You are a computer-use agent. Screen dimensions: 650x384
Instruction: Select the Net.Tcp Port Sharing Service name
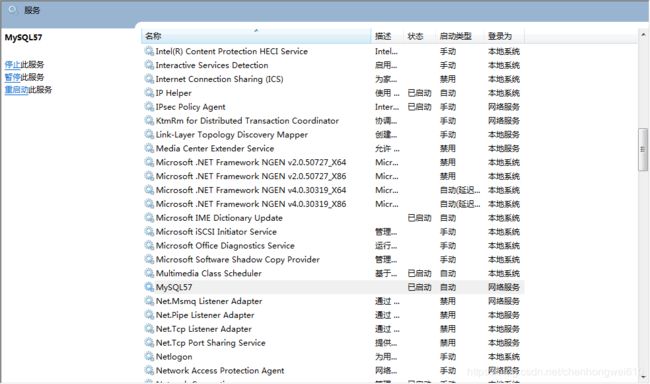coord(210,343)
